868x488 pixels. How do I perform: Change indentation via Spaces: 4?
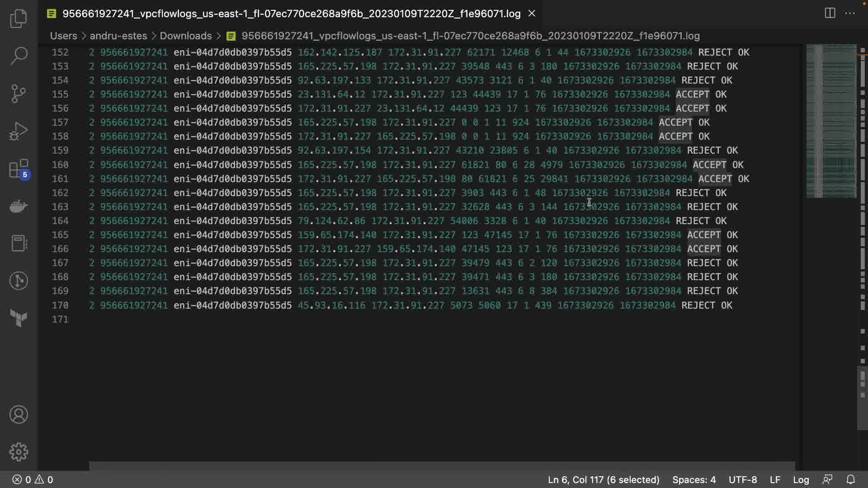point(693,479)
